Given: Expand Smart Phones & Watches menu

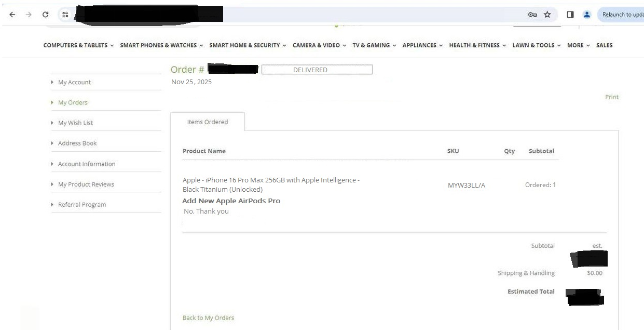Looking at the screenshot, I should pyautogui.click(x=161, y=45).
